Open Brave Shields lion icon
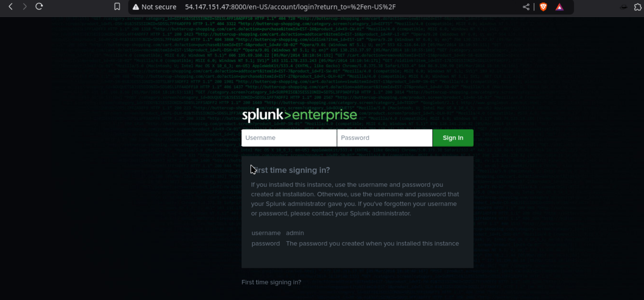Screen dimensions: 644x300 (x=543, y=7)
